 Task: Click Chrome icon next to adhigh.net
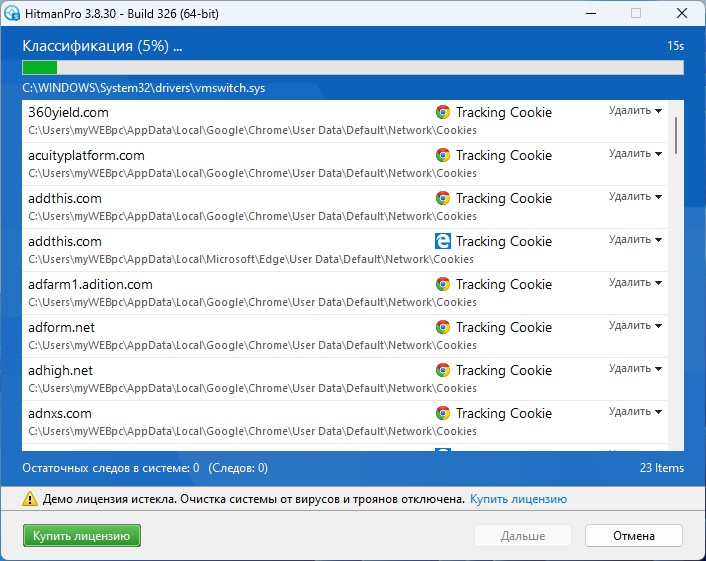pyautogui.click(x=443, y=370)
